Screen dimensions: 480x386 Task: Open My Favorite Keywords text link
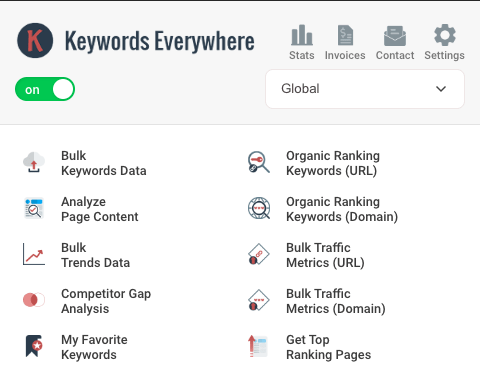[x=94, y=347]
